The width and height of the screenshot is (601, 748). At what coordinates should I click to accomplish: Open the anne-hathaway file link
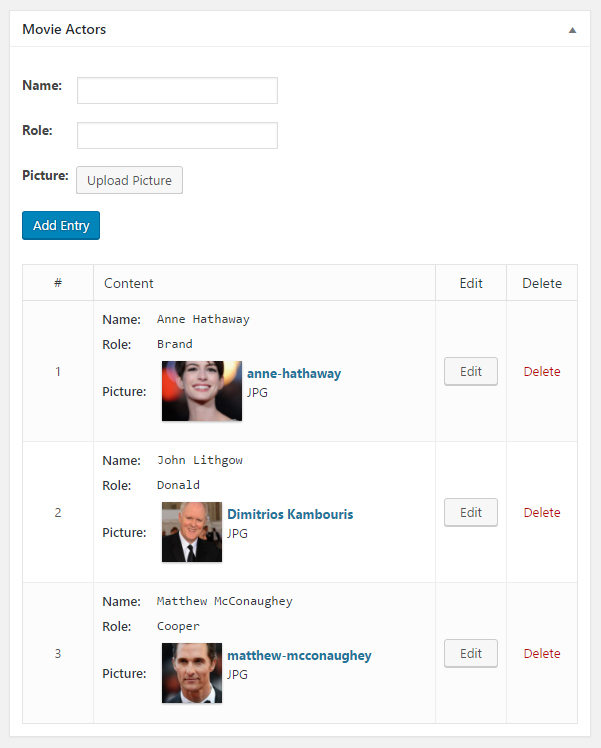294,374
